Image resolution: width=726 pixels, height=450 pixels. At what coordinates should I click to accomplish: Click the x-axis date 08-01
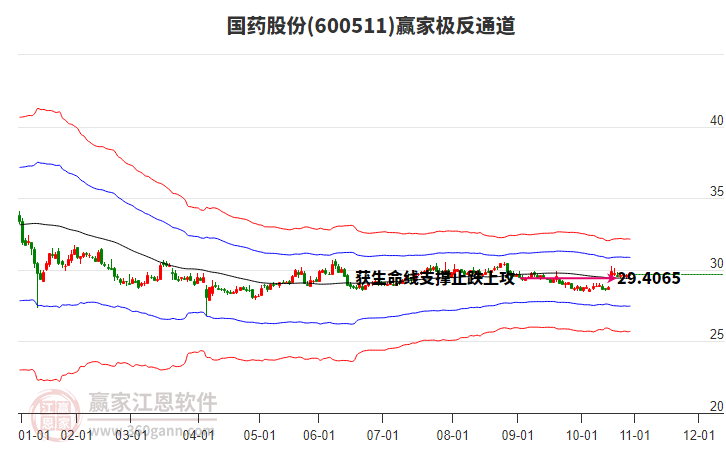[452, 436]
